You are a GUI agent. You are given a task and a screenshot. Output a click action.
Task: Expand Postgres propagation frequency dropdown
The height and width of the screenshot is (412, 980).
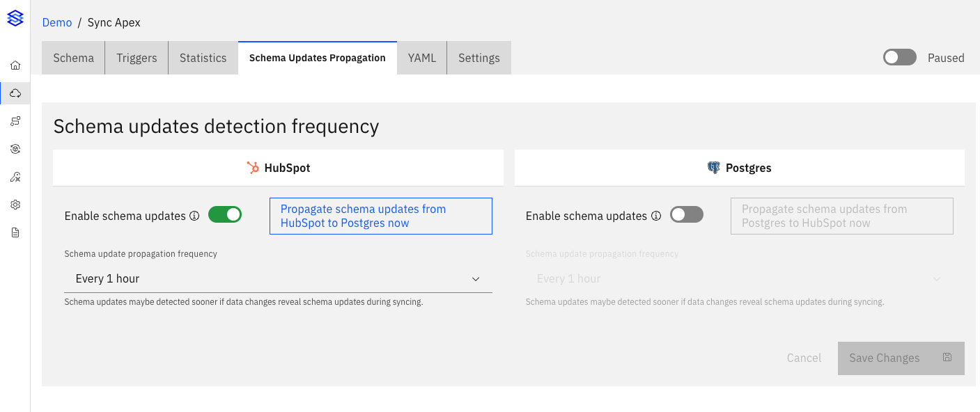(x=738, y=278)
